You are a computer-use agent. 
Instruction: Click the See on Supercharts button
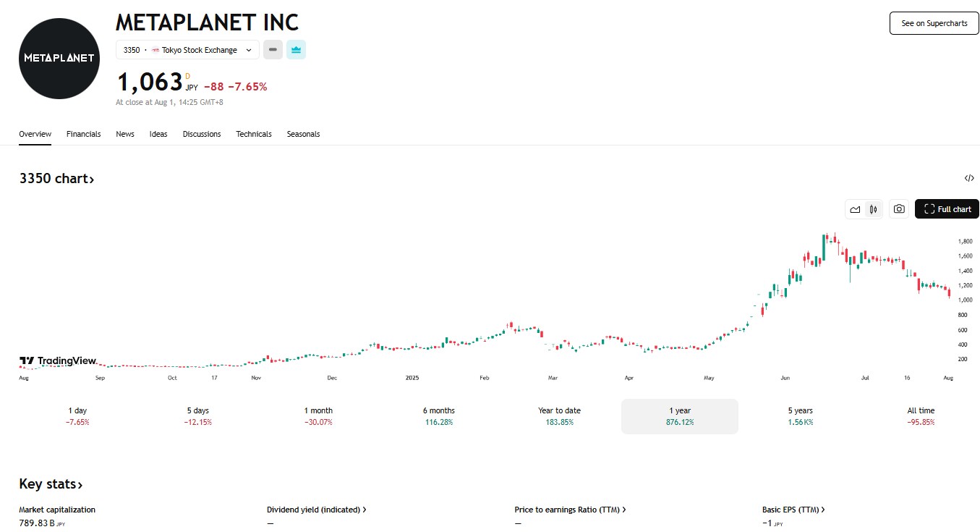(934, 22)
